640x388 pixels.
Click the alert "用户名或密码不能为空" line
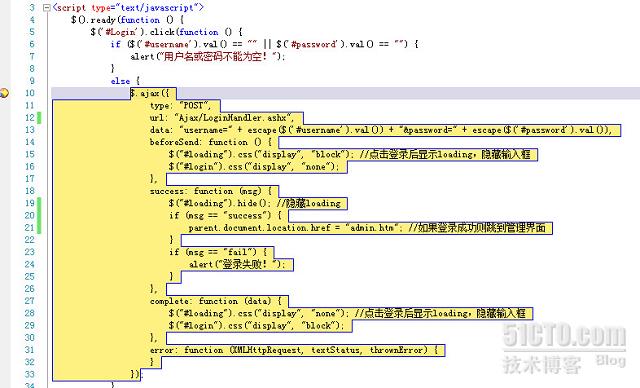click(208, 56)
